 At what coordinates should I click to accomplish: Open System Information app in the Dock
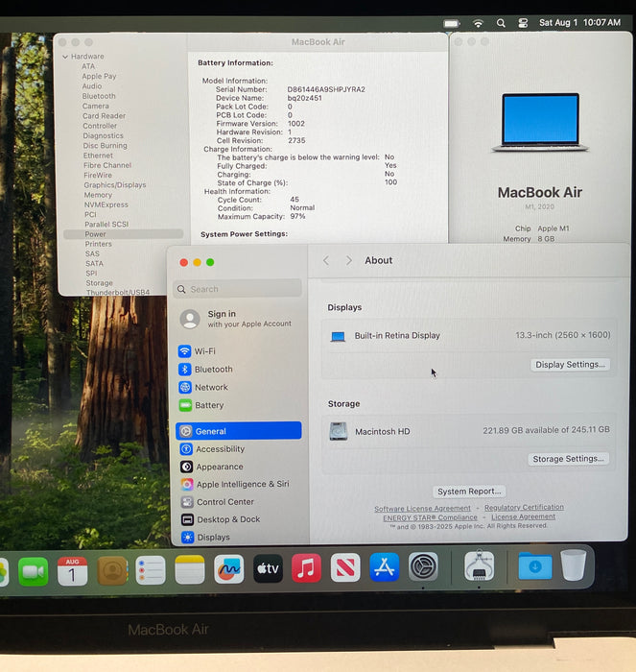click(479, 565)
